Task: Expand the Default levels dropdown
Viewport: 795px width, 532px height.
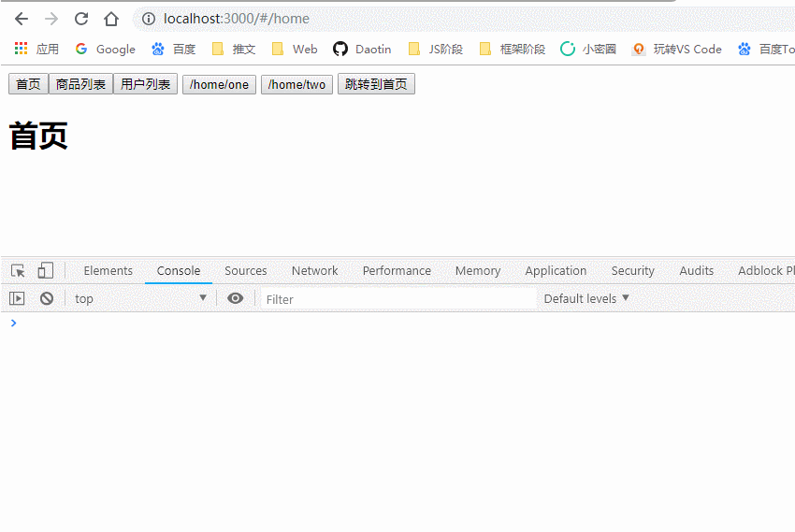Action: pos(586,299)
